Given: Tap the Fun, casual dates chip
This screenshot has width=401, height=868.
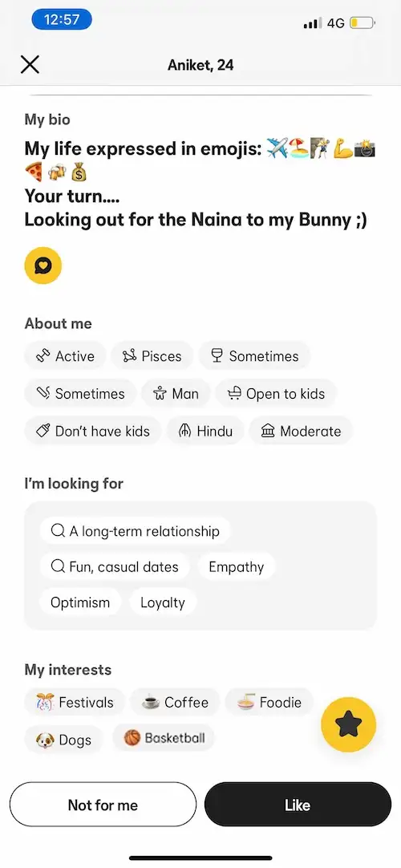Looking at the screenshot, I should click(115, 567).
